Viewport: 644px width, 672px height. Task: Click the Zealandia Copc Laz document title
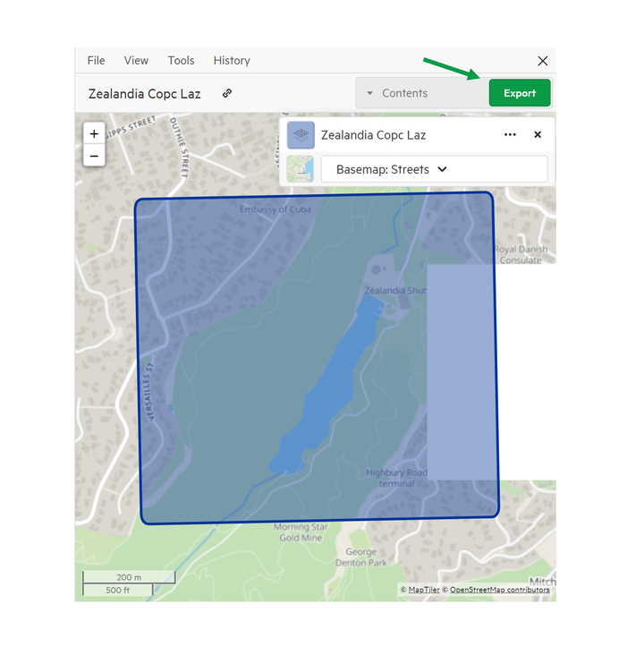[144, 93]
